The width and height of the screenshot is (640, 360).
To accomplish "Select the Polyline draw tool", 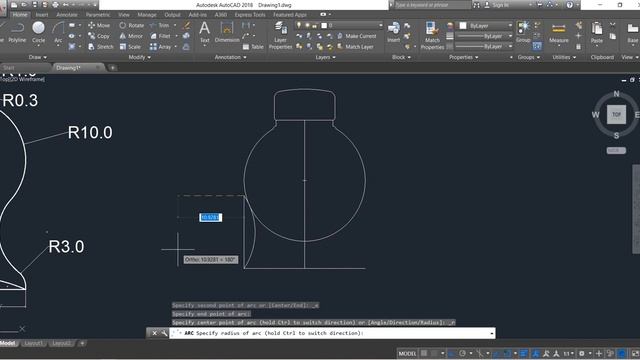I will (17, 33).
